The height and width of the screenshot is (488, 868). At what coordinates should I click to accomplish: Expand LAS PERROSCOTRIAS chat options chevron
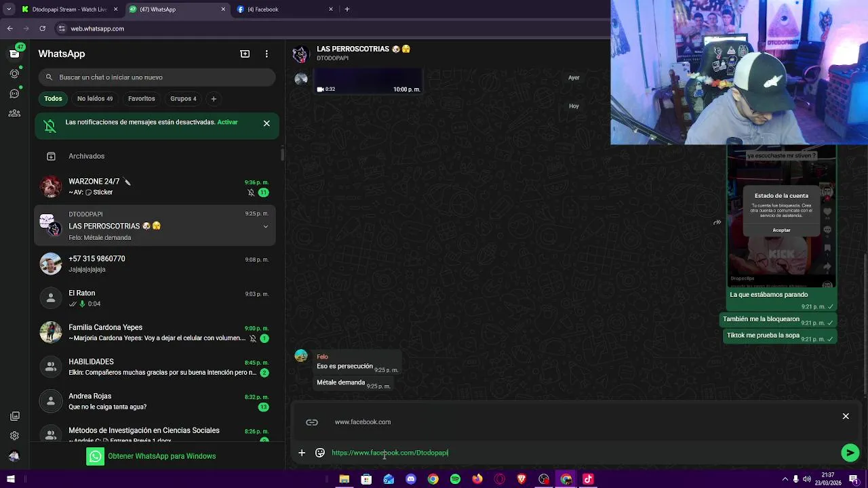coord(265,226)
